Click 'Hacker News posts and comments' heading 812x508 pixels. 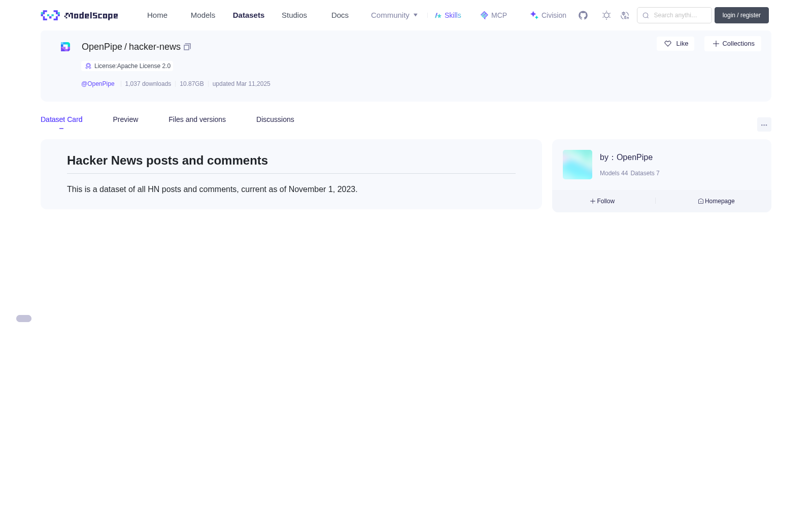[167, 161]
